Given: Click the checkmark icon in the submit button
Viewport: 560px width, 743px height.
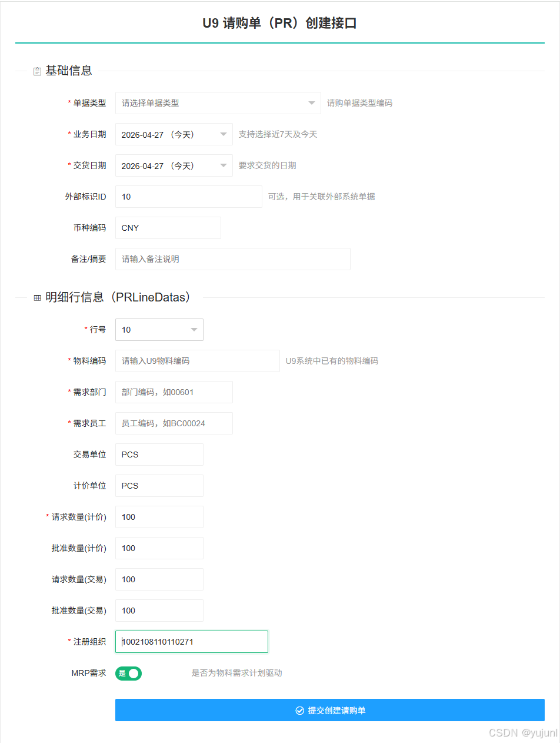Looking at the screenshot, I should click(x=299, y=711).
